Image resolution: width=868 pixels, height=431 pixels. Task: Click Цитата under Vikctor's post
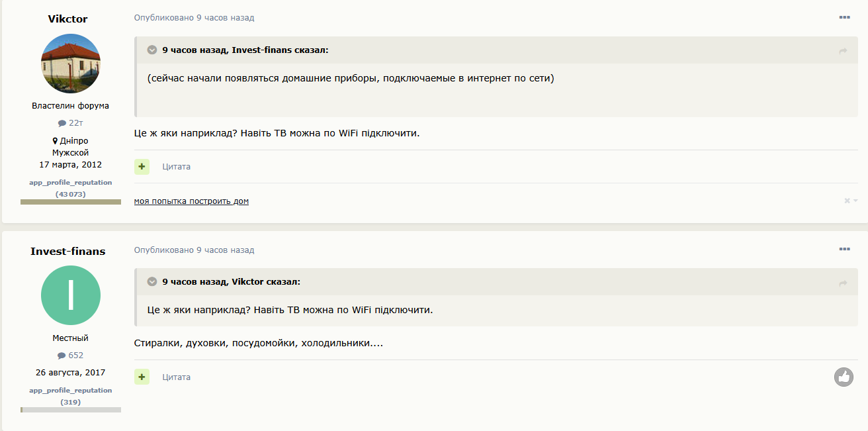177,167
